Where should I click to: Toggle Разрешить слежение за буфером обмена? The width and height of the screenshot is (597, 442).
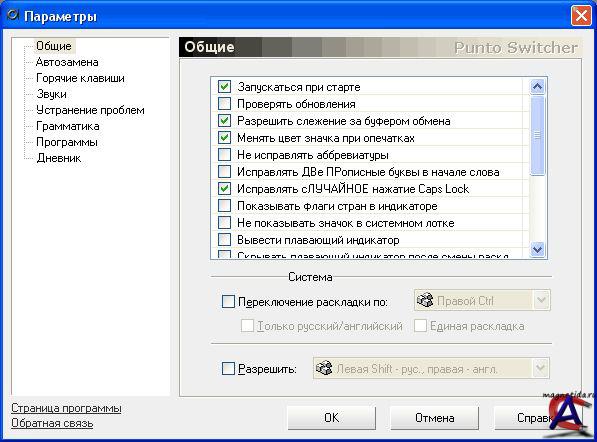click(x=224, y=121)
